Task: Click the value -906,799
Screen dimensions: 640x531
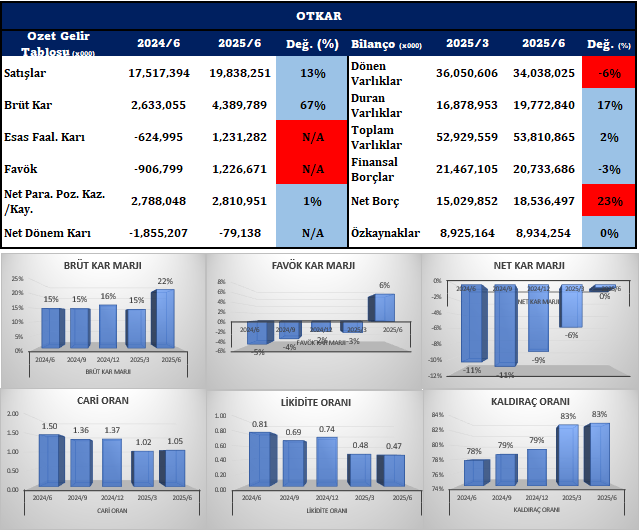Action: pyautogui.click(x=158, y=169)
